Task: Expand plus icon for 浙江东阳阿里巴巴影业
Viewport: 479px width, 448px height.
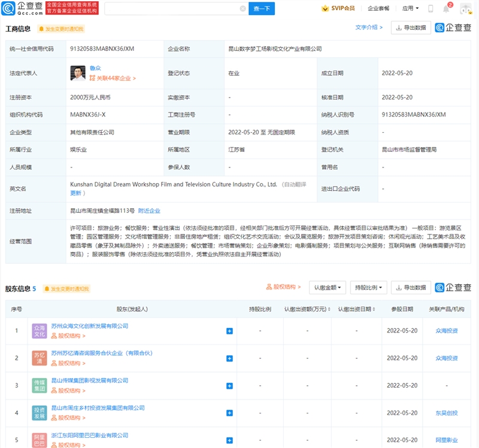Action: pos(229,440)
